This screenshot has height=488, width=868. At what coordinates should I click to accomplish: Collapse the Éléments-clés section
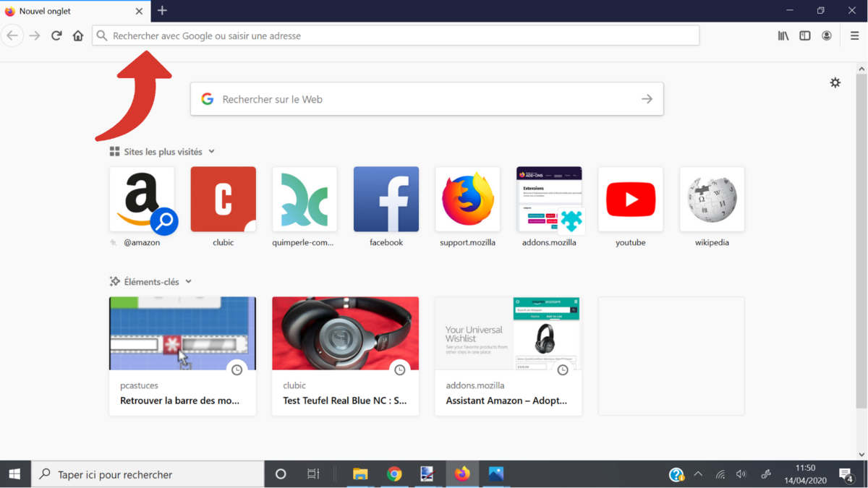point(188,282)
